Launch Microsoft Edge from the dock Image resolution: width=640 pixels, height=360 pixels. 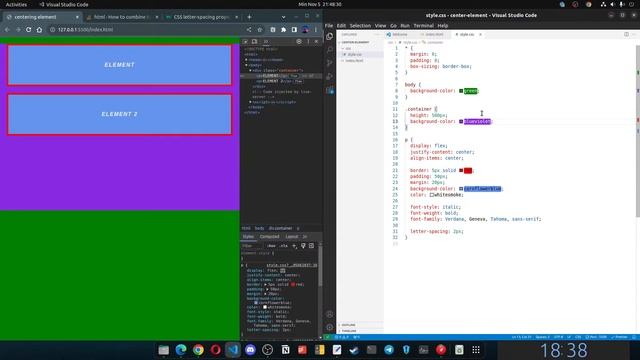(x=181, y=350)
